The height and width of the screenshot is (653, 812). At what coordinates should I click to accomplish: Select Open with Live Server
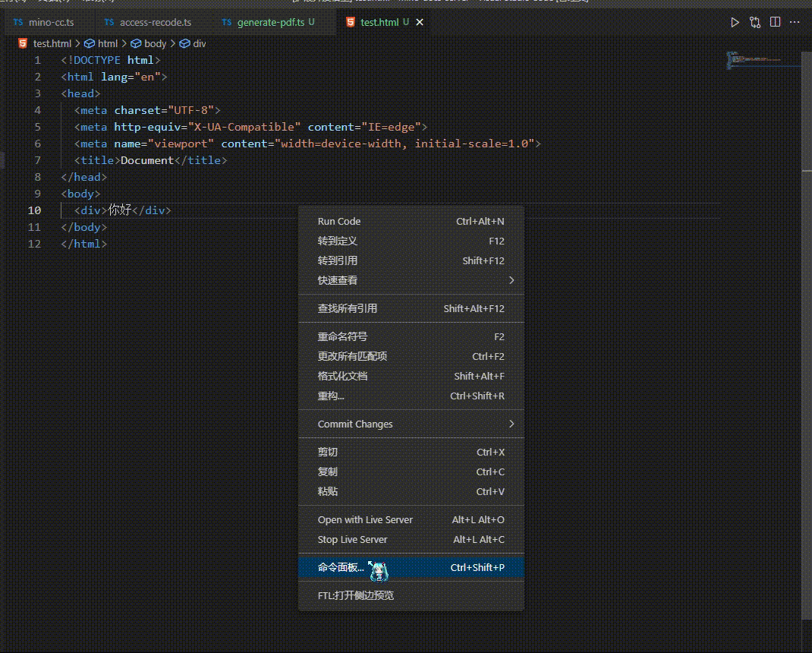(x=365, y=519)
